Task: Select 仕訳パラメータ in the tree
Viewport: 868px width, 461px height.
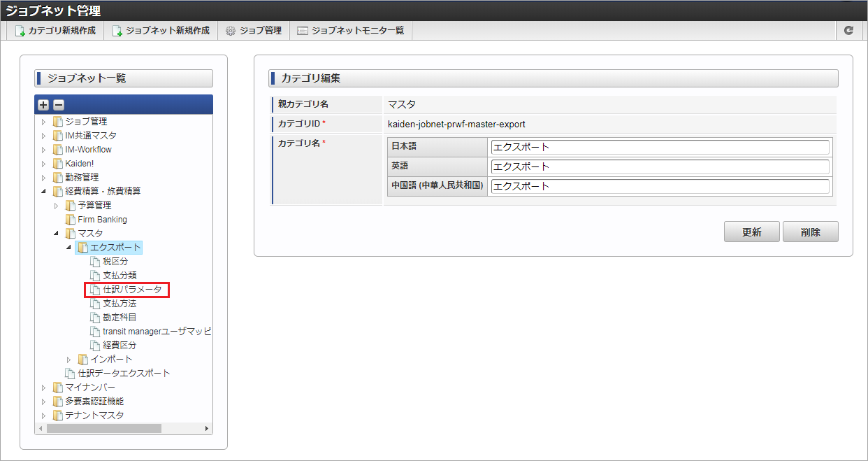Action: pos(131,290)
